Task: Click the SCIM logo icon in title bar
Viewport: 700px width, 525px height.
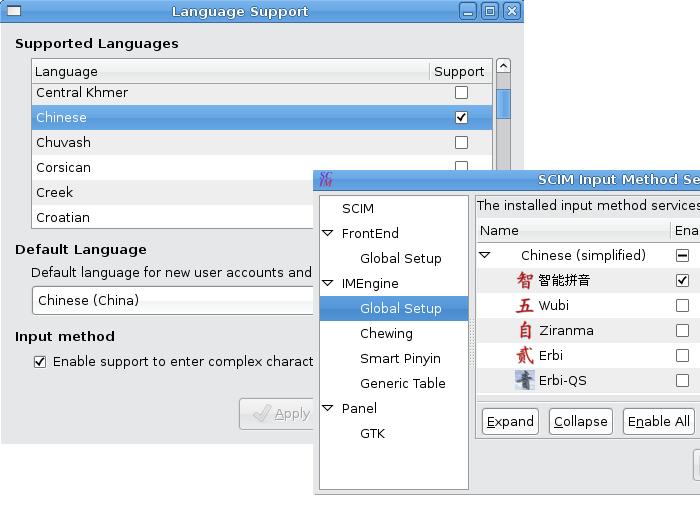Action: pyautogui.click(x=326, y=179)
